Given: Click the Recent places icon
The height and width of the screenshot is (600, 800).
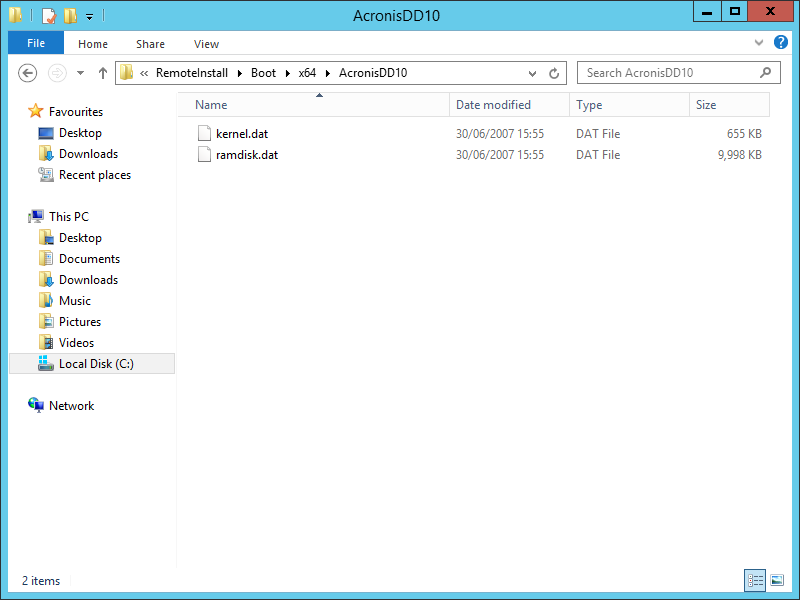Looking at the screenshot, I should pos(46,174).
